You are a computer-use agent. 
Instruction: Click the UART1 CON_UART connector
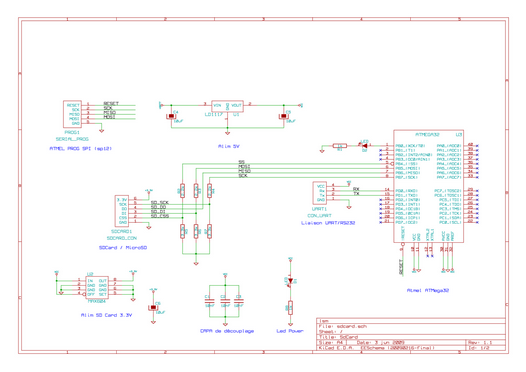[x=319, y=193]
